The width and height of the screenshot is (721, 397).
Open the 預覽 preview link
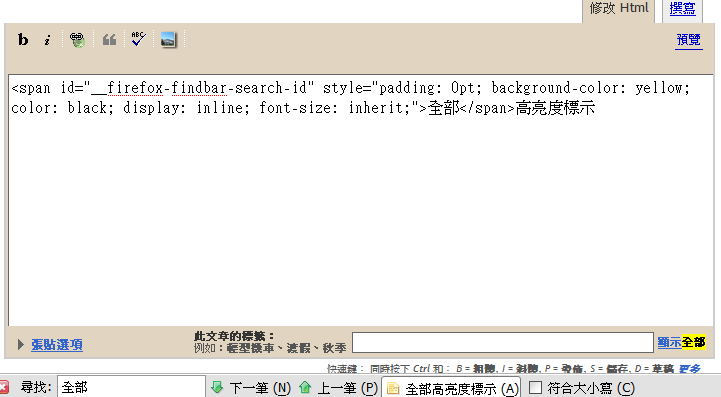click(688, 40)
